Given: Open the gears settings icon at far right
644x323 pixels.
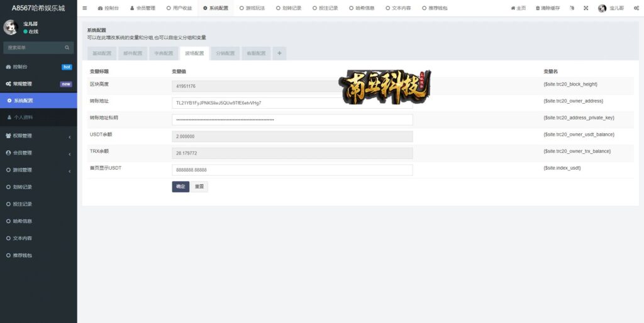Looking at the screenshot, I should click(636, 8).
